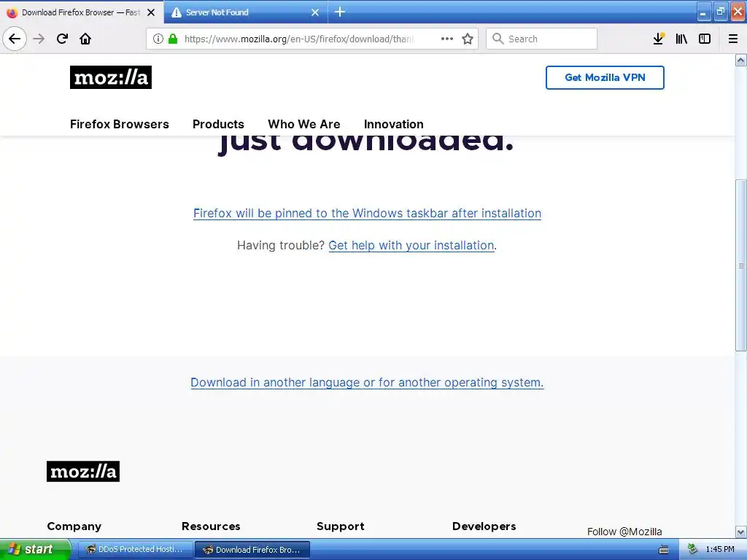
Task: Select the Download Firefox Browser tab
Action: point(82,12)
